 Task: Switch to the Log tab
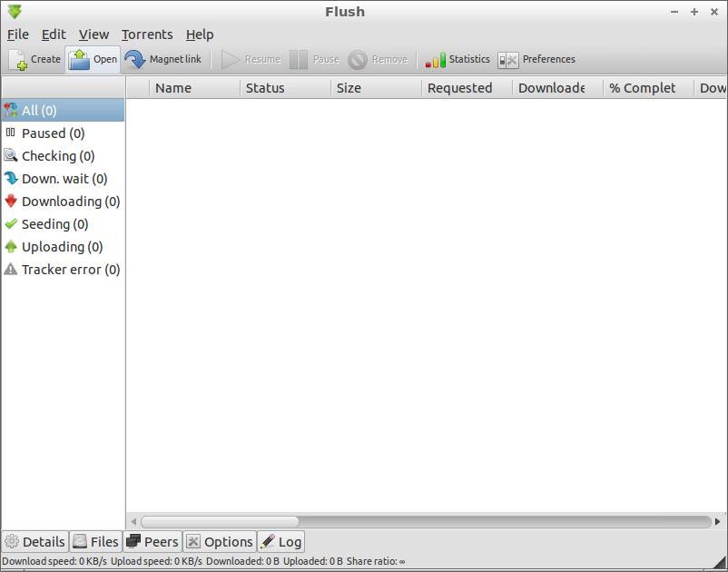(x=280, y=542)
